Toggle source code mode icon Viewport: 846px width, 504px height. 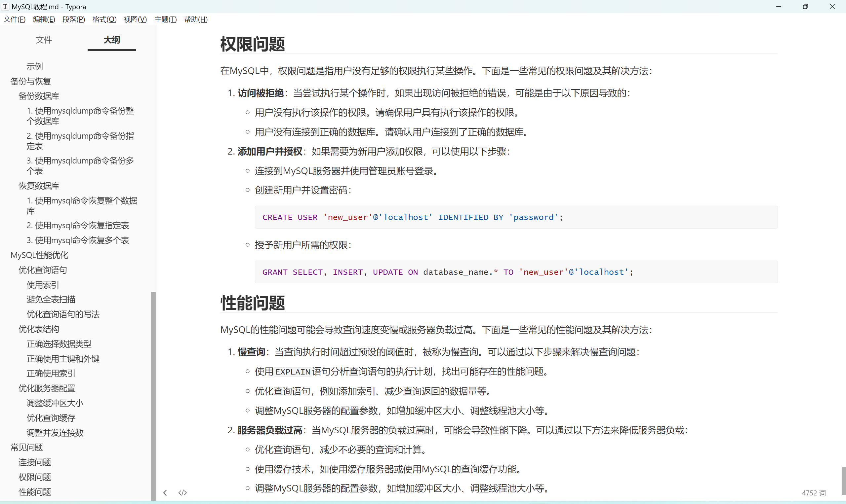click(x=182, y=492)
